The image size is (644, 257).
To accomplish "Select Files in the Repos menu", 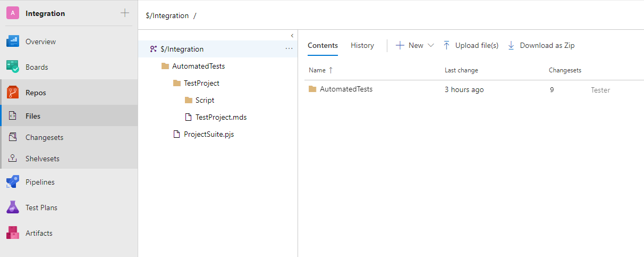I will coord(33,116).
